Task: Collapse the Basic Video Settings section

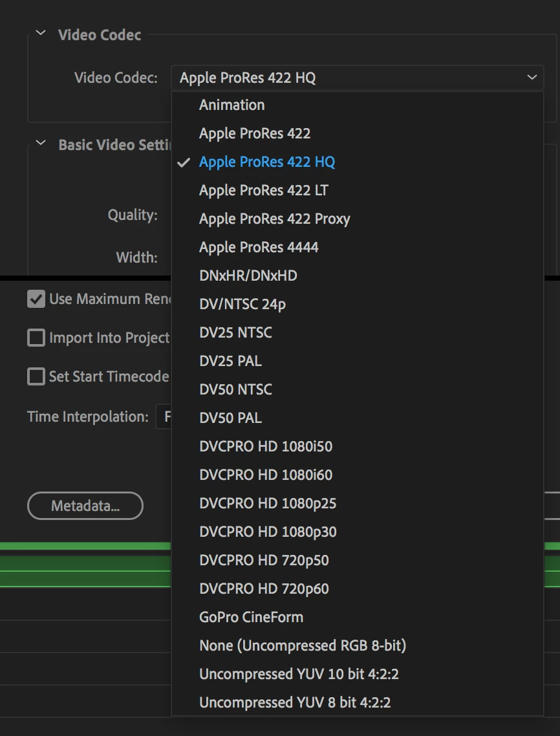Action: [x=41, y=143]
